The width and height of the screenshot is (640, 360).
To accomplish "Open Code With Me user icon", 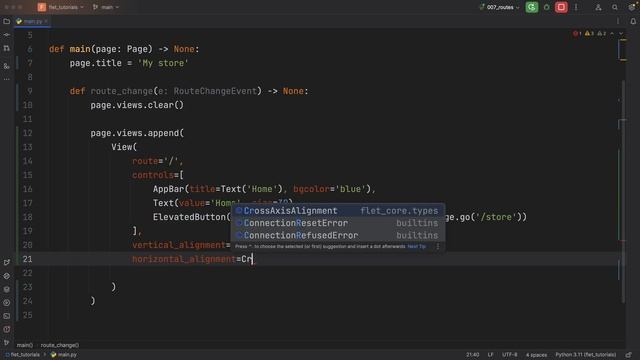I will point(598,7).
